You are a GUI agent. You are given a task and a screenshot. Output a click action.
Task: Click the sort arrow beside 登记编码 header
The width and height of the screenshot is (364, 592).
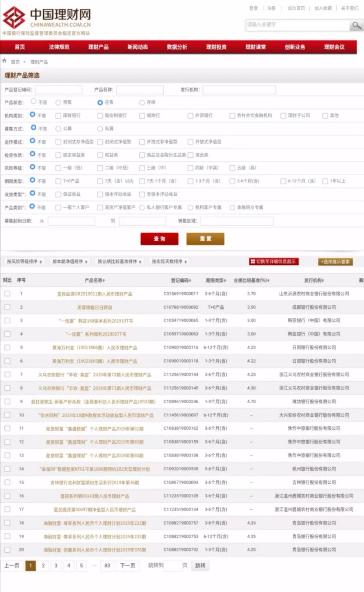pyautogui.click(x=191, y=280)
